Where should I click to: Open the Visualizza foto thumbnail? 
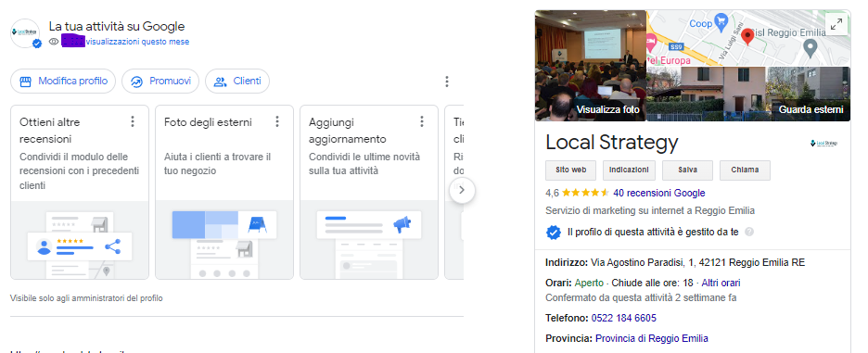[591, 66]
